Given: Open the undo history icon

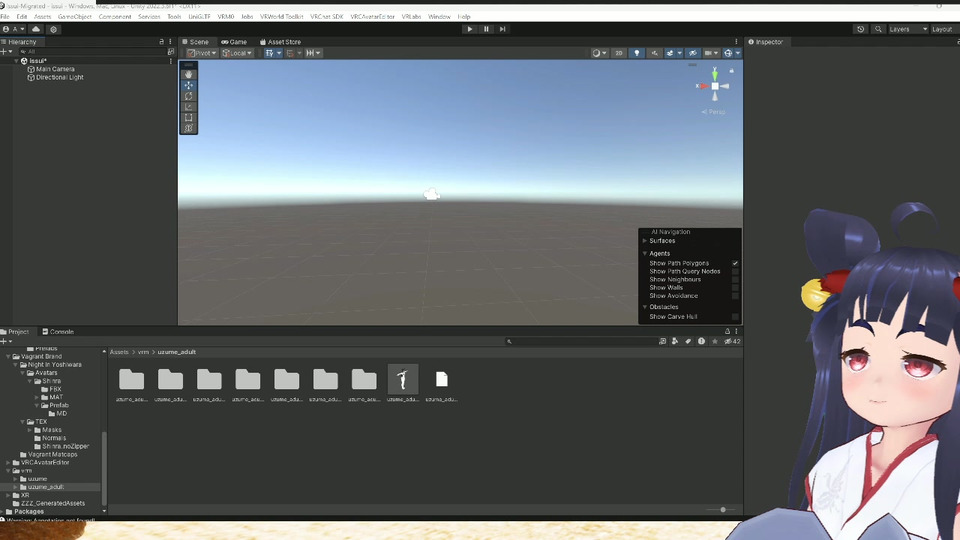Looking at the screenshot, I should (860, 29).
